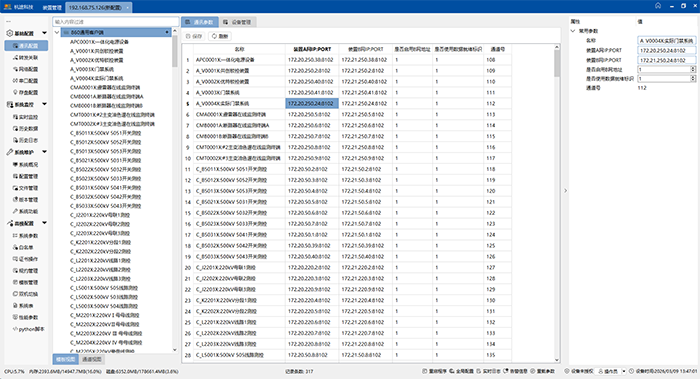Open 告警信息 from the status bar
This screenshot has width=700, height=379.
(x=516, y=371)
